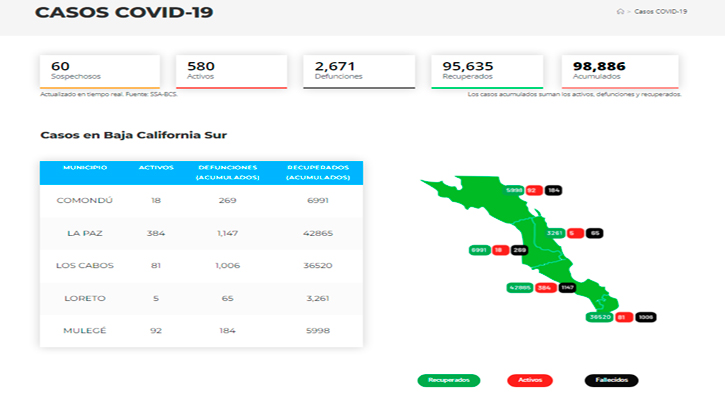Click the 'Los casos acumulados suman' note

574,94
